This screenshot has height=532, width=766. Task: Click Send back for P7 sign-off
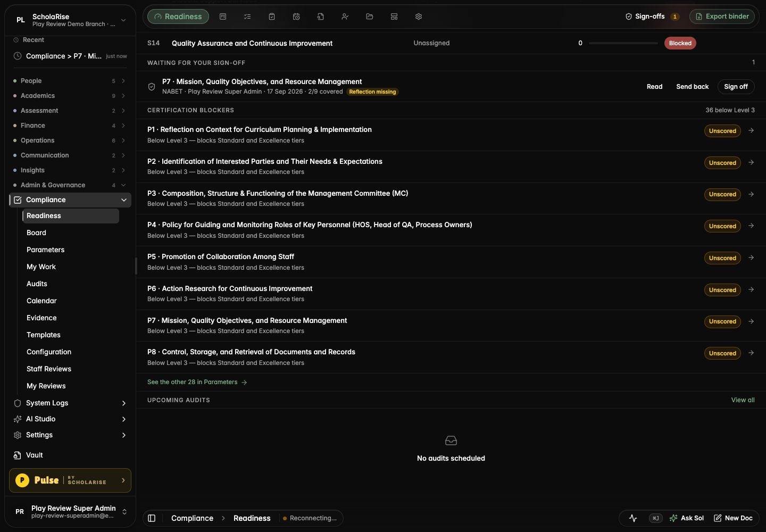click(x=693, y=87)
